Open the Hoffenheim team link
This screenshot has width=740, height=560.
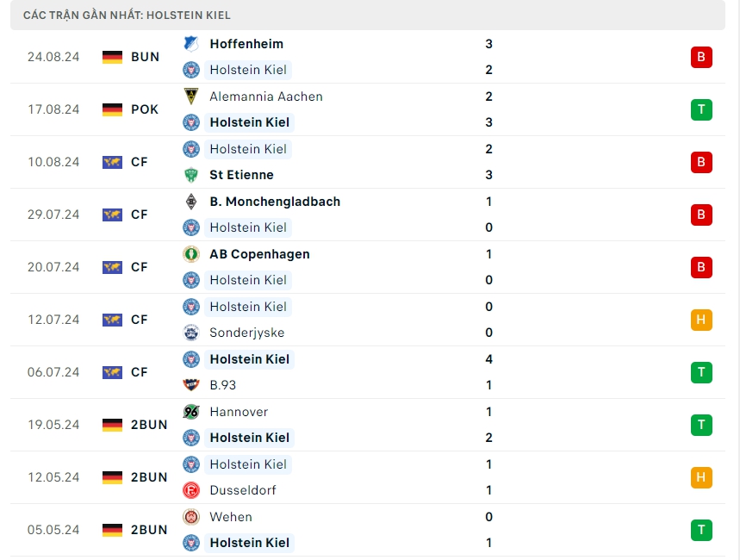[246, 44]
